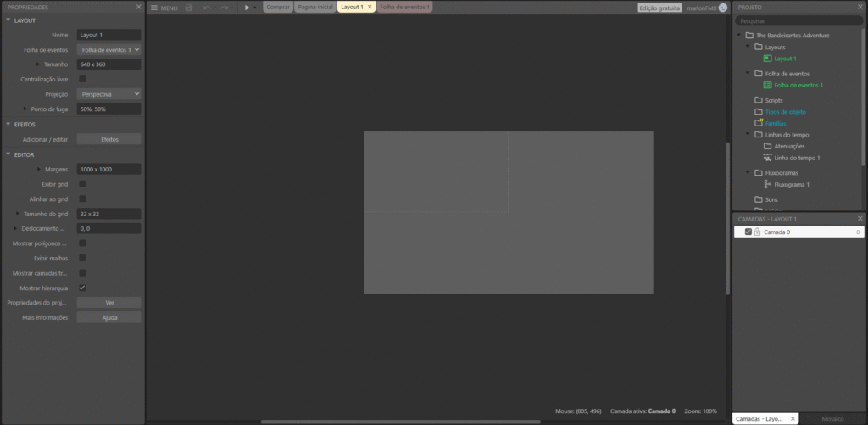The height and width of the screenshot is (425, 868).
Task: Click the Efeitos button
Action: [x=108, y=139]
